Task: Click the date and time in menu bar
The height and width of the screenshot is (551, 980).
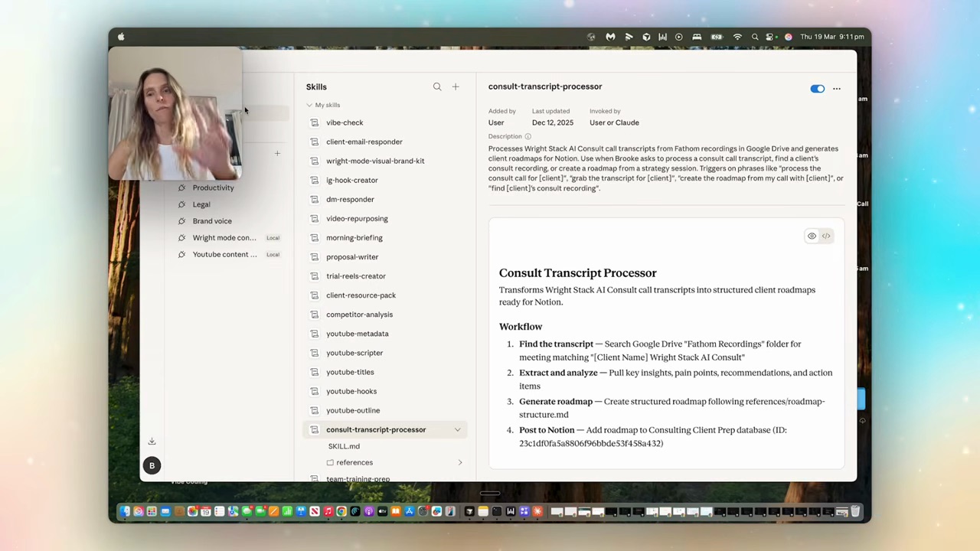Action: click(x=832, y=37)
